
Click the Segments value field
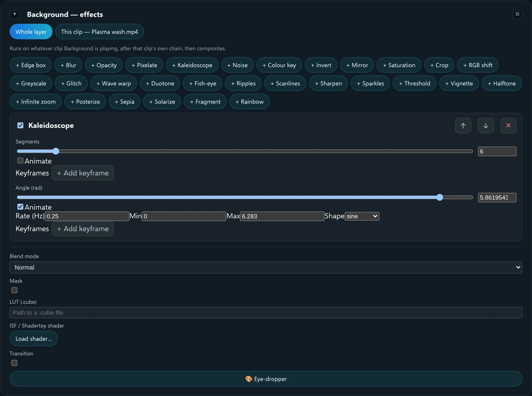pyautogui.click(x=497, y=151)
